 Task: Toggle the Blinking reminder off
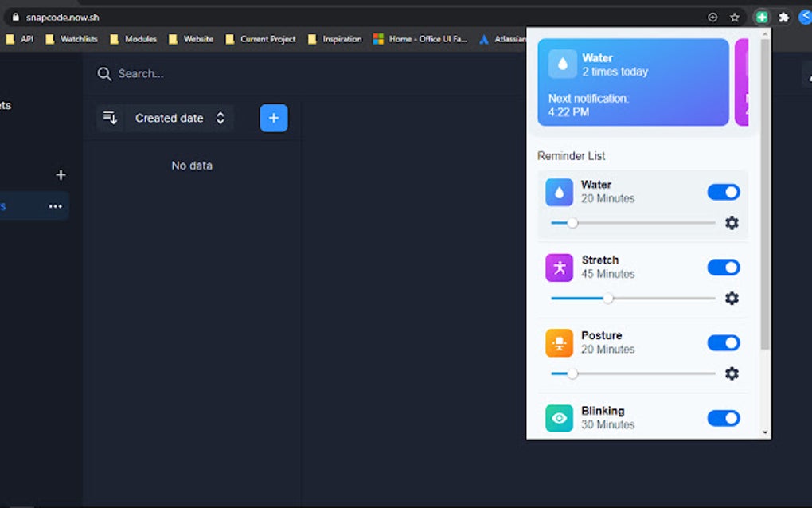point(723,417)
